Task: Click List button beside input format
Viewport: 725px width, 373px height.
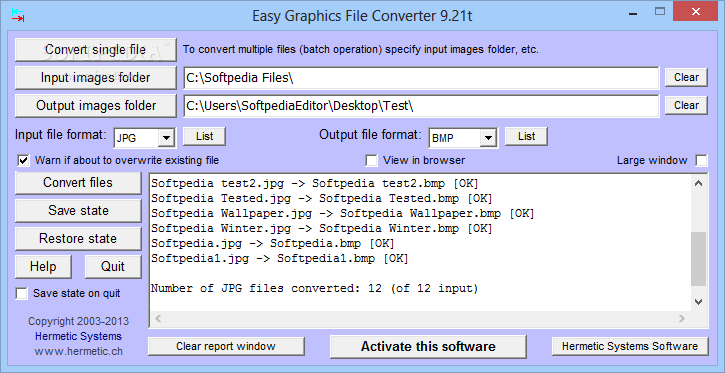Action: pos(204,136)
